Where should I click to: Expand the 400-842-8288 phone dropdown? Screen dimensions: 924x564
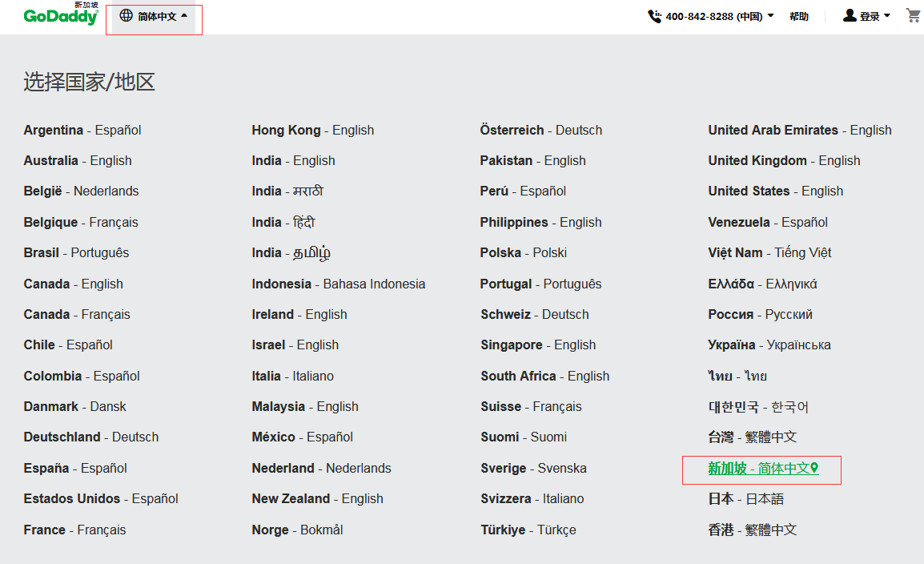pos(770,16)
